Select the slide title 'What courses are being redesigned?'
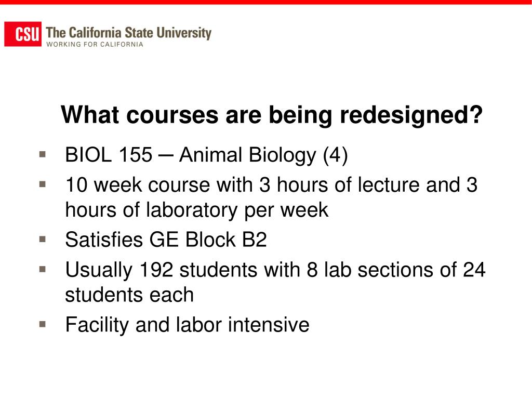Image resolution: width=532 pixels, height=411 pixels. point(271,115)
